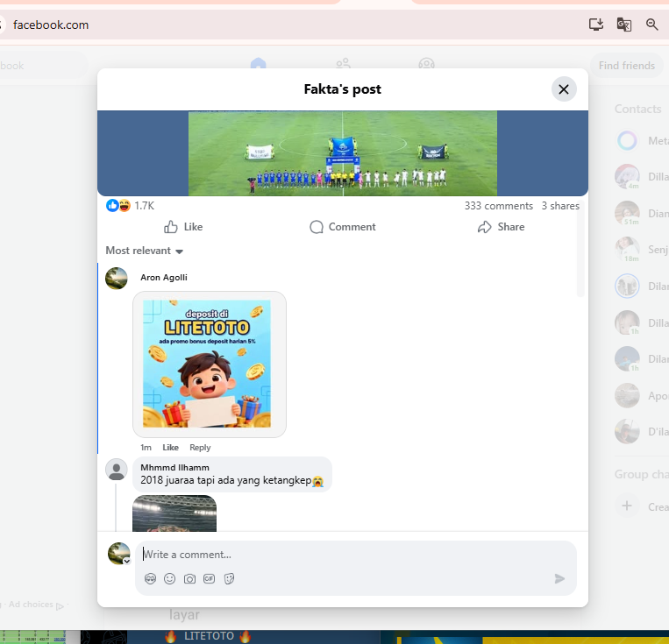Open the Most relevant sort dropdown
Viewport: 669px width, 644px height.
coord(144,251)
